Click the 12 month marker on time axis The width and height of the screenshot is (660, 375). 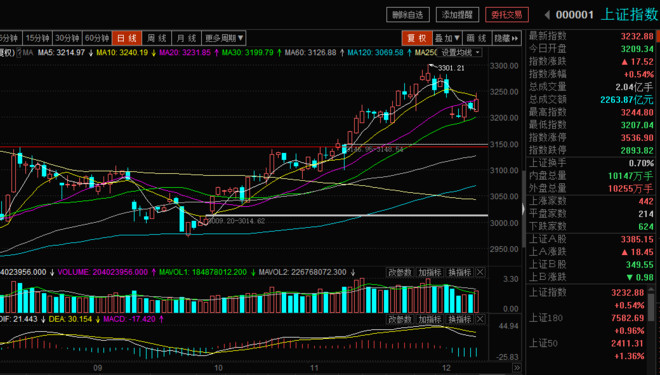pos(446,368)
